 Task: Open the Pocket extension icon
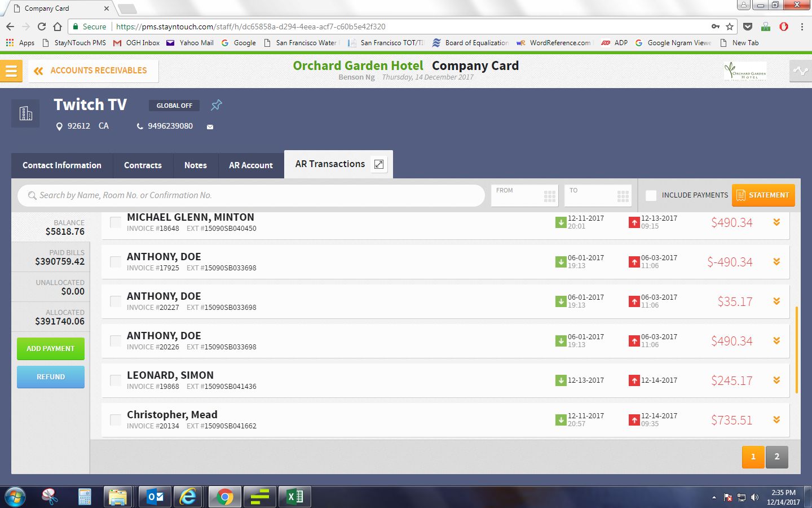[748, 27]
